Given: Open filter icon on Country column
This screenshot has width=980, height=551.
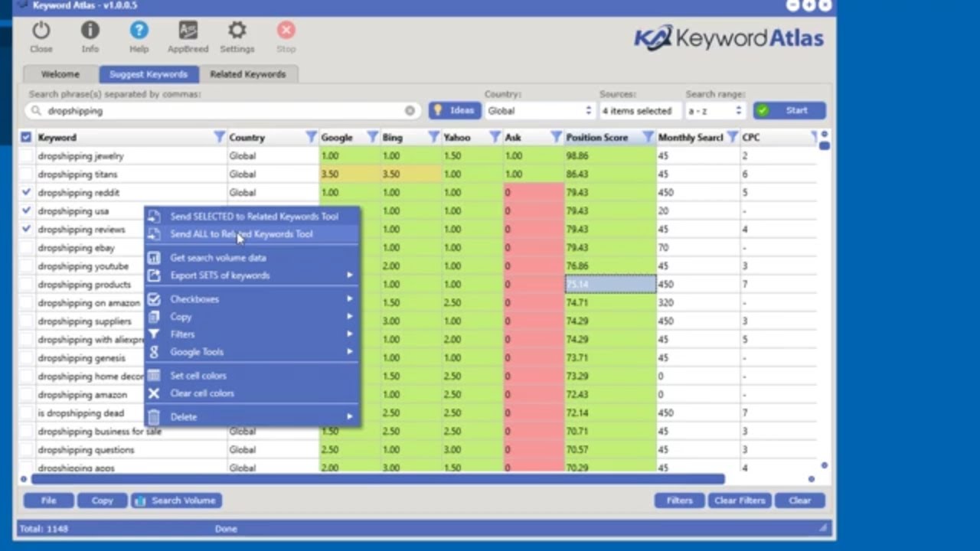Looking at the screenshot, I should tap(312, 137).
